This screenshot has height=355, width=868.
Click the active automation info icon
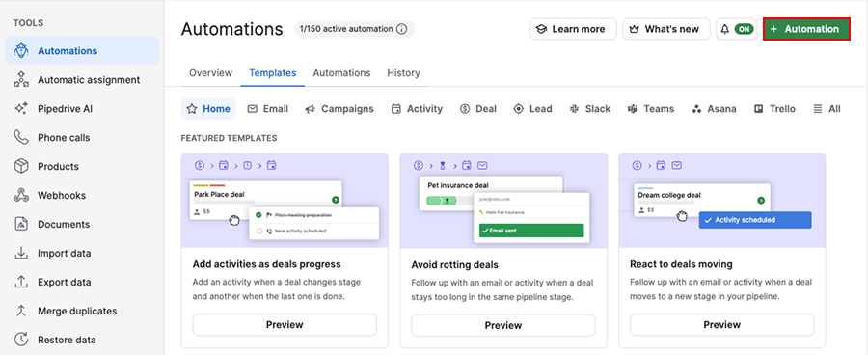tap(402, 29)
